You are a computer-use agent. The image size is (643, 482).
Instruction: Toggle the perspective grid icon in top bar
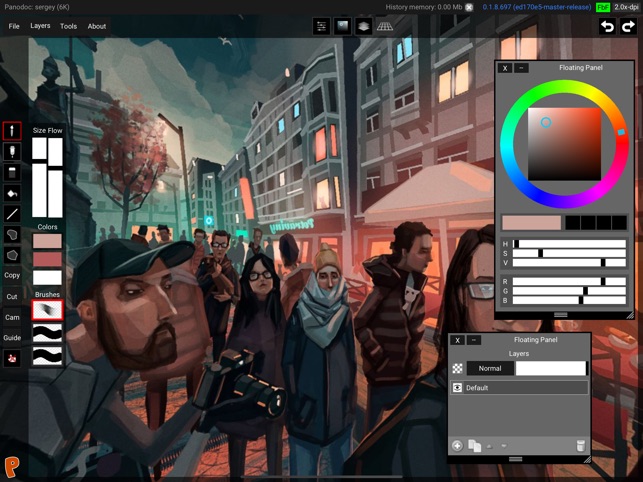pyautogui.click(x=385, y=26)
